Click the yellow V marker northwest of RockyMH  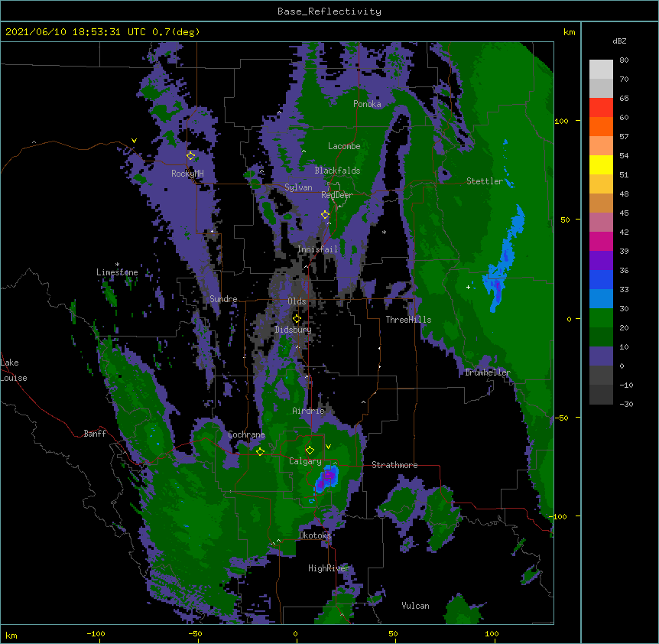(134, 141)
